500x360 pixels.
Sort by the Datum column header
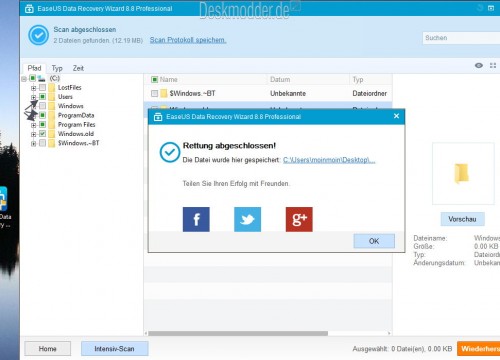280,79
